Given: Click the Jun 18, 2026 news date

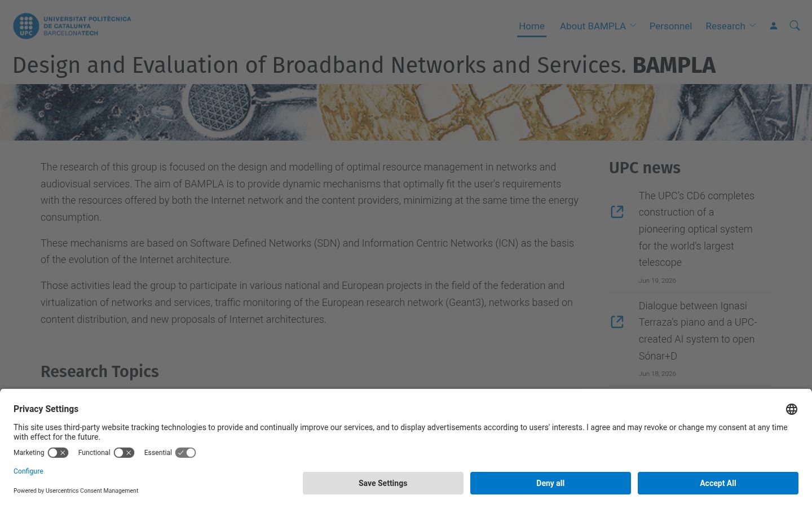Looking at the screenshot, I should 657,374.
